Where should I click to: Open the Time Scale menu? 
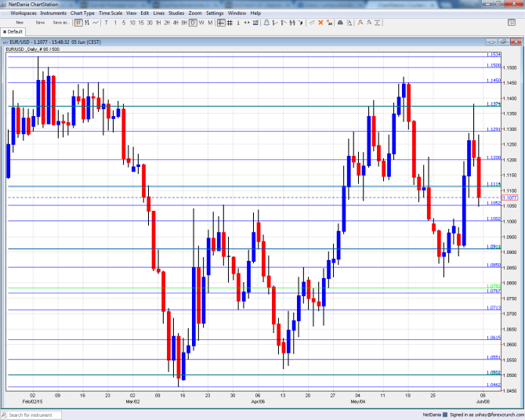pyautogui.click(x=110, y=13)
